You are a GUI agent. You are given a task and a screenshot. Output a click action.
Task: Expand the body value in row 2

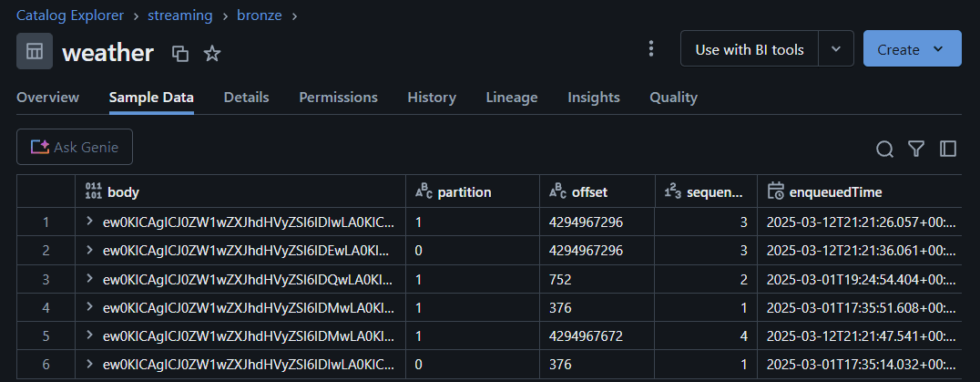(90, 250)
